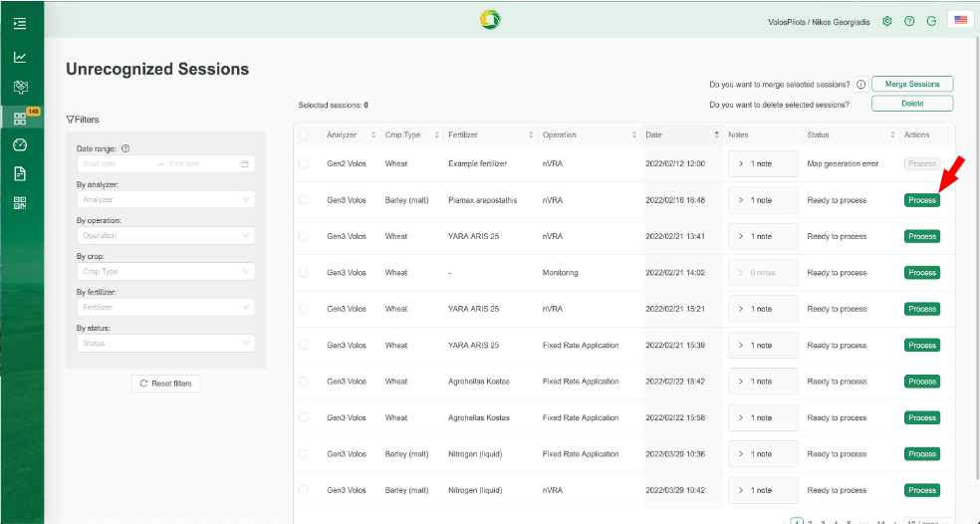Select the Gen2 Volos session checkbox
Image resolution: width=980 pixels, height=524 pixels.
304,163
